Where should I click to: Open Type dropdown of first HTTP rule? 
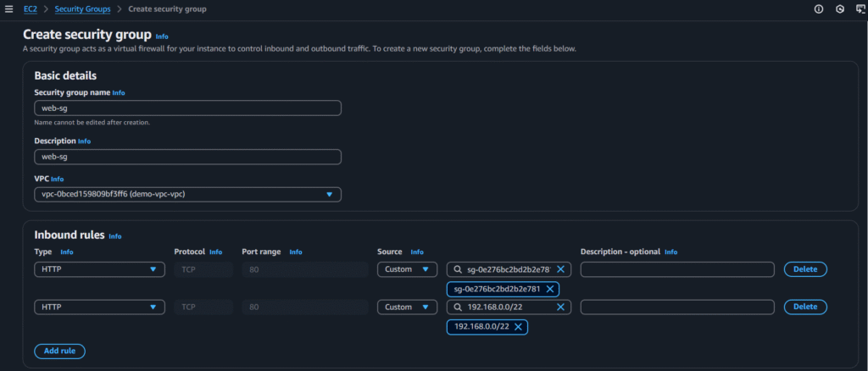click(x=100, y=269)
